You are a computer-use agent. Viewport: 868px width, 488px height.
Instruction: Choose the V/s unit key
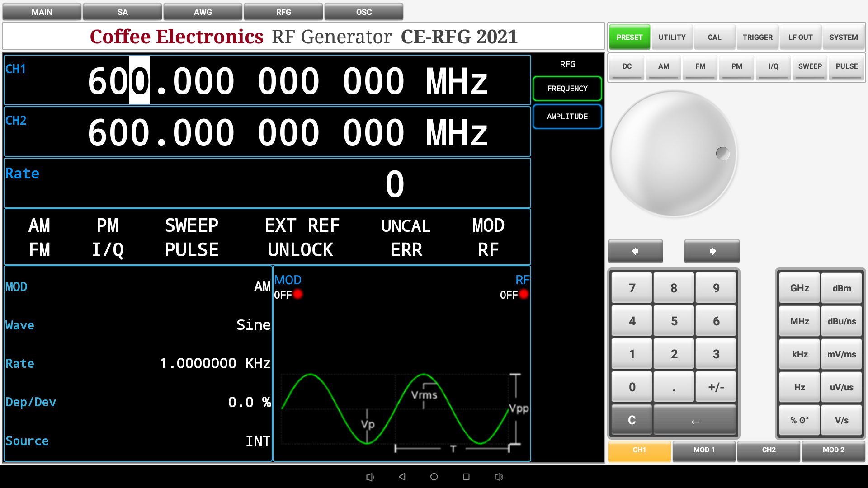(x=842, y=420)
